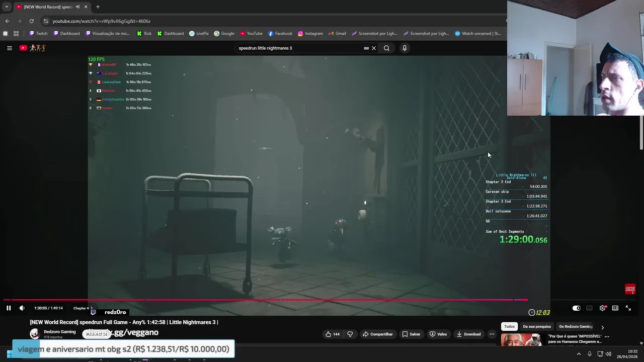This screenshot has width=644, height=362.
Task: Open the tab search dropdown
Action: pos(7,7)
